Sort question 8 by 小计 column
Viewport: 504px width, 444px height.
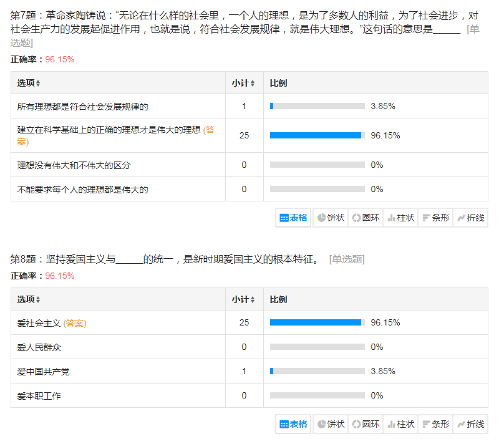(x=243, y=299)
